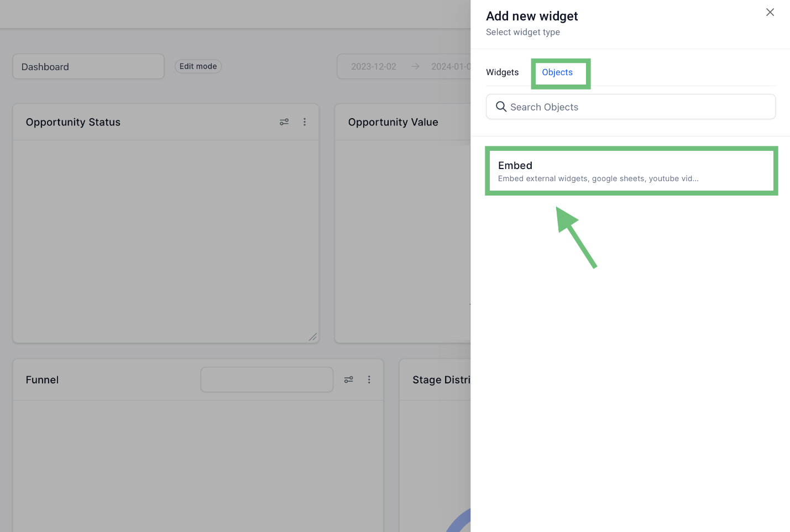Viewport: 790px width, 532px height.
Task: Click the Opportunity Status widget title
Action: 73,122
